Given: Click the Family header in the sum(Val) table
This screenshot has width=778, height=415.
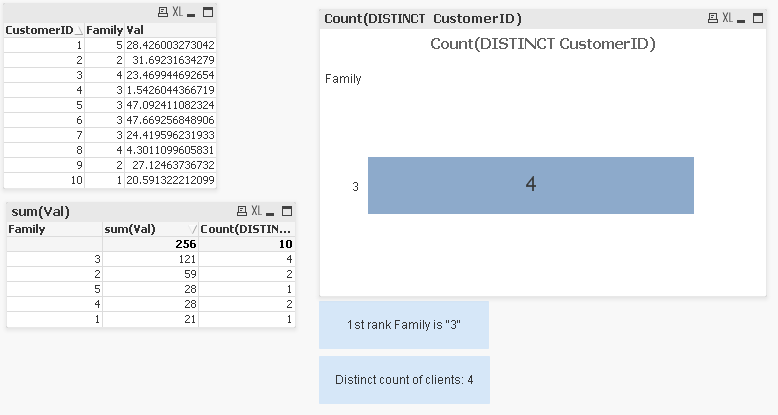Looking at the screenshot, I should coord(27,229).
